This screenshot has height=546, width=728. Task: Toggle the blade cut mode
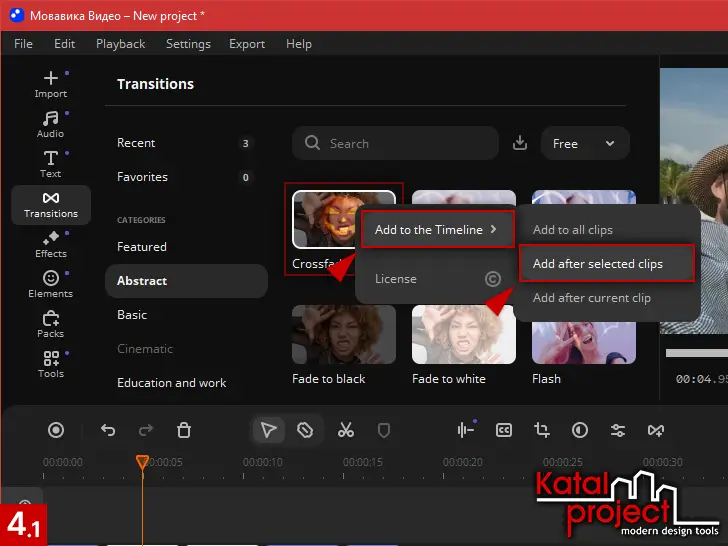coord(306,430)
